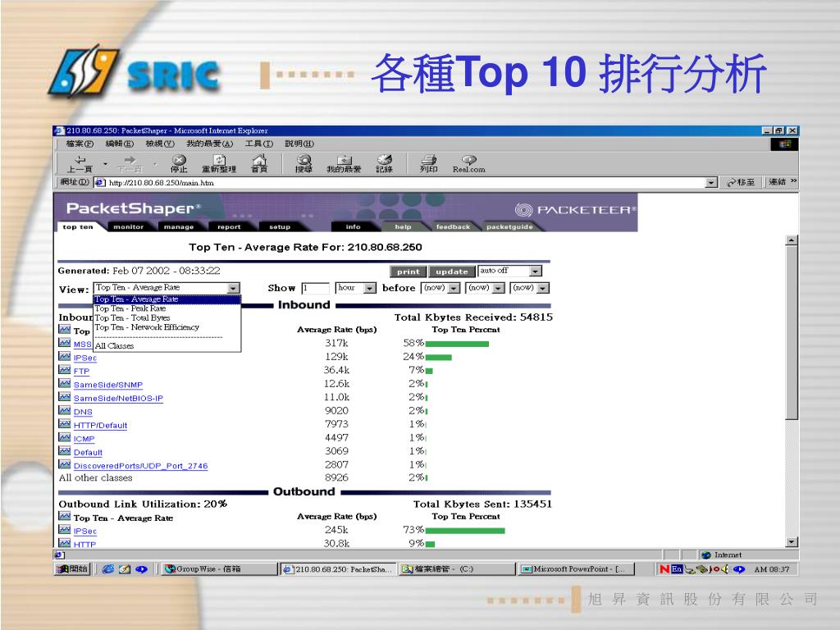The image size is (840, 630).
Task: Open the 工具 menu
Action: 258,144
